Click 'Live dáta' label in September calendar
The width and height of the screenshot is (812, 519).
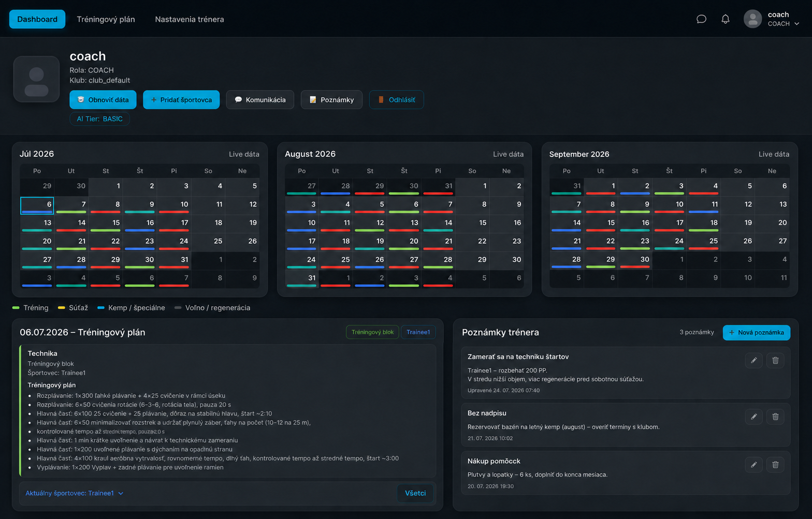pos(774,154)
